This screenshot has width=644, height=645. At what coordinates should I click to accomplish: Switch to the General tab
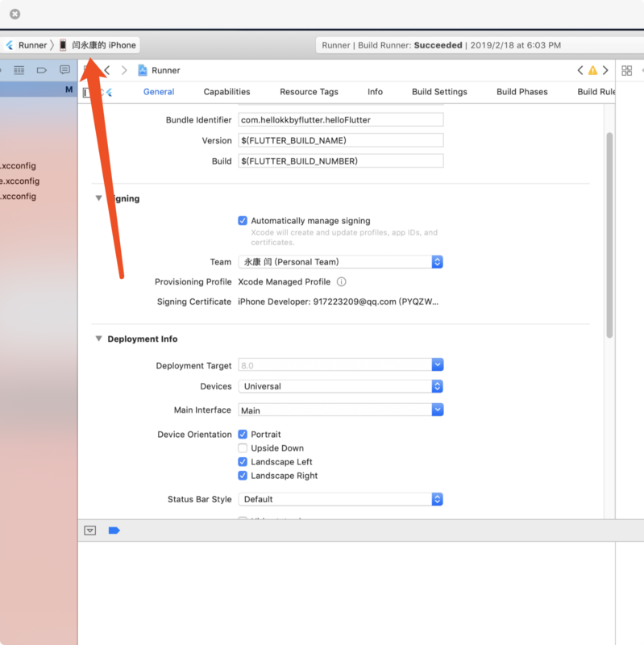[159, 92]
